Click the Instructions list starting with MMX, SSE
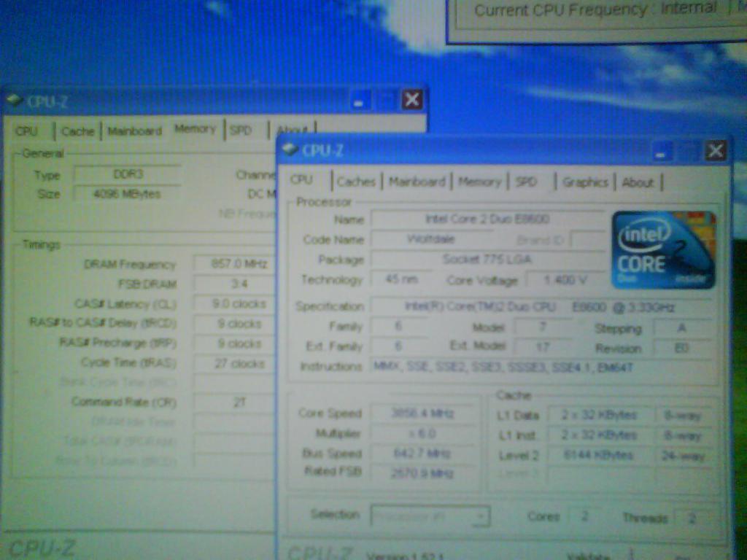747x560 pixels. click(542, 367)
